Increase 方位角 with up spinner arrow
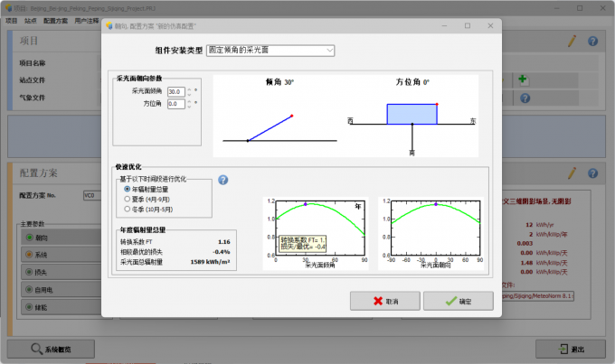The image size is (615, 364). (189, 101)
